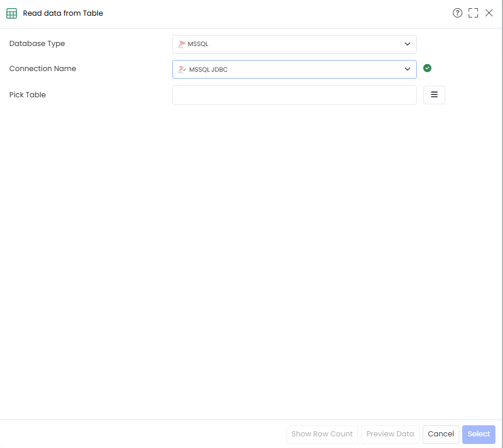Cancel the dialog
The width and height of the screenshot is (503, 448).
(441, 434)
